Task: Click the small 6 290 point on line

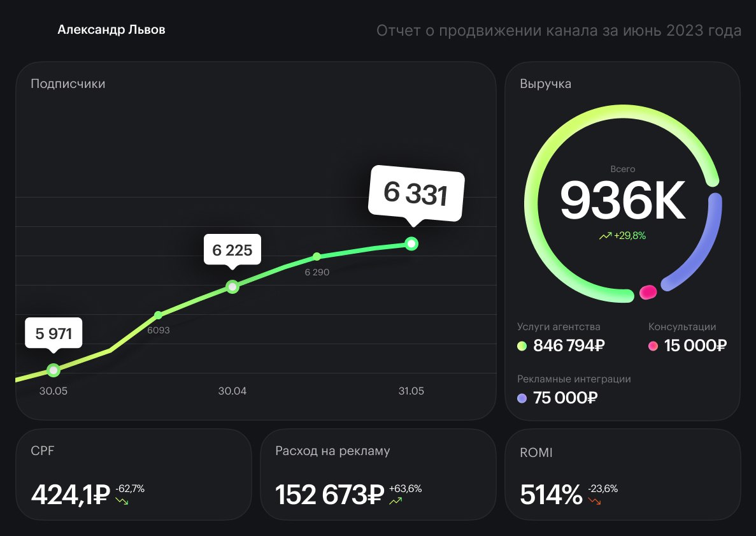Action: pos(317,257)
